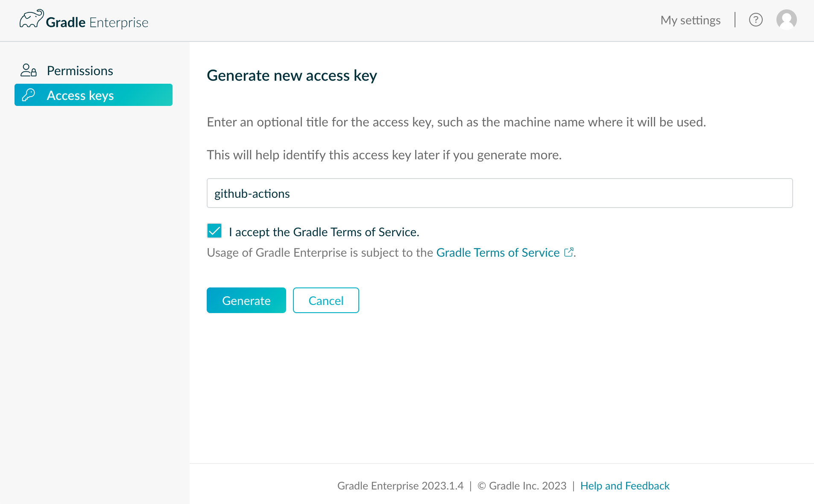814x504 pixels.
Task: Open the Gradle Terms of Service link
Action: click(498, 252)
